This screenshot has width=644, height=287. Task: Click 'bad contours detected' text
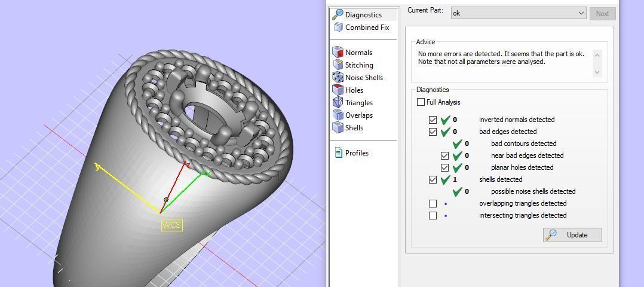point(524,143)
